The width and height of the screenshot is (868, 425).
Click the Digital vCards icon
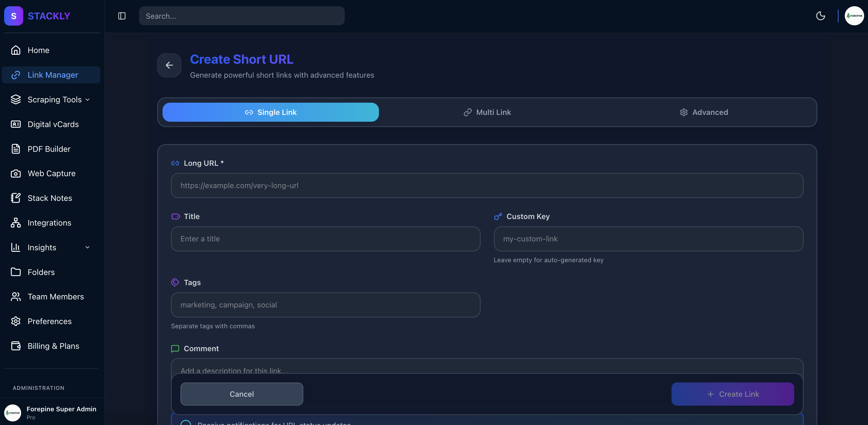[15, 124]
